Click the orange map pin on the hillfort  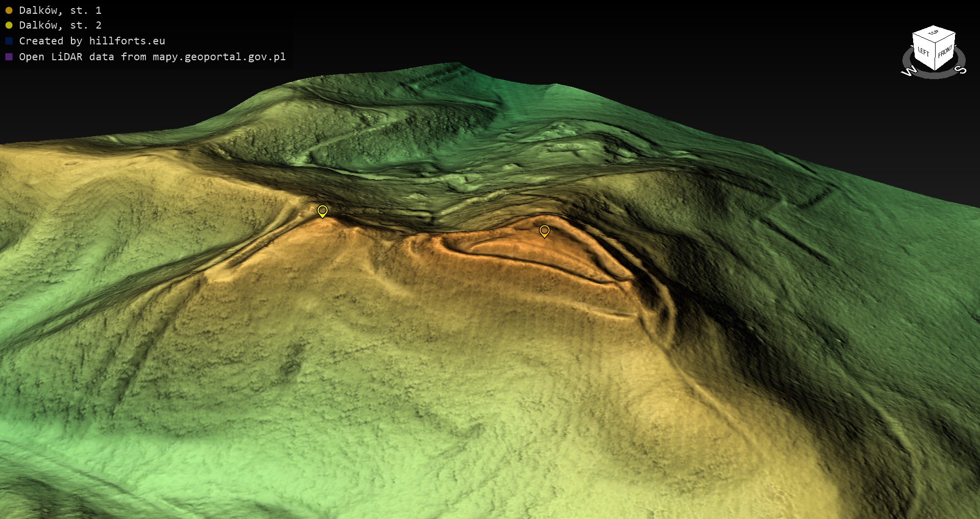coord(545,231)
